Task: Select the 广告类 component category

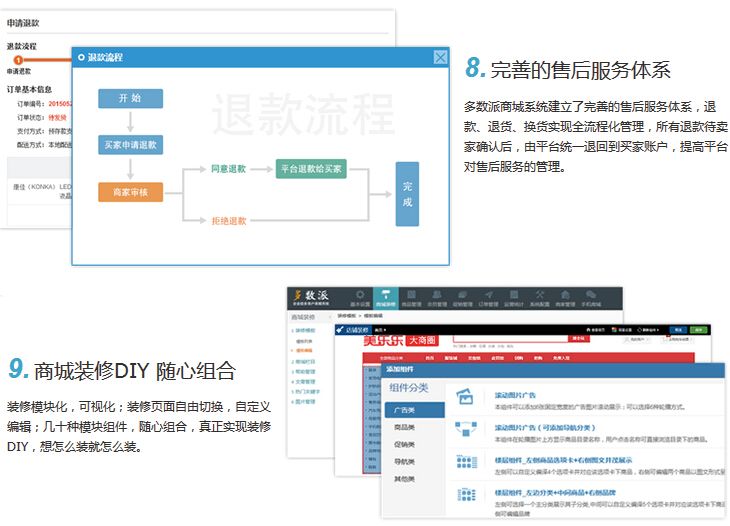Action: click(x=414, y=410)
